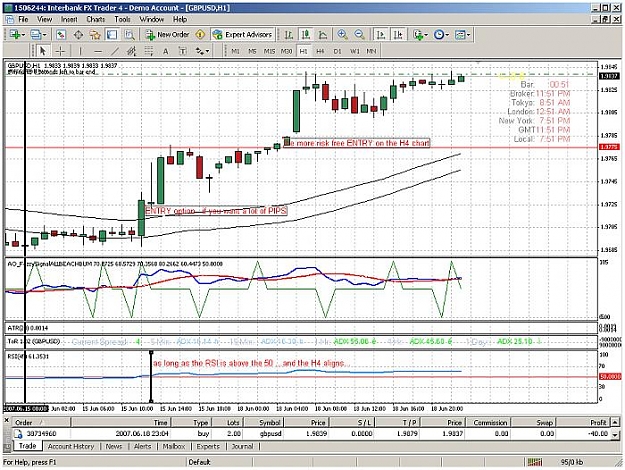625x470 pixels.
Task: Open the Tools menu
Action: click(122, 19)
